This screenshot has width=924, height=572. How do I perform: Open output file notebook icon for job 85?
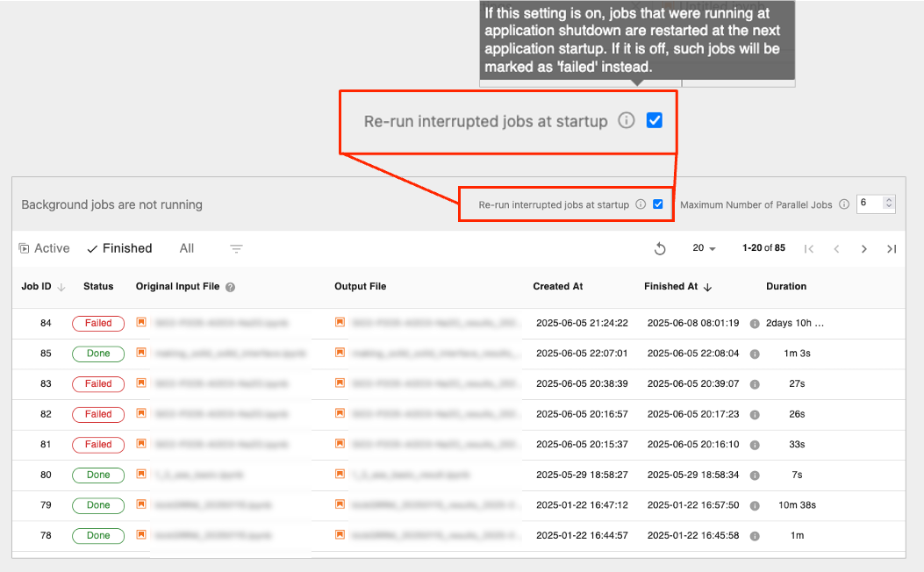[x=340, y=354]
